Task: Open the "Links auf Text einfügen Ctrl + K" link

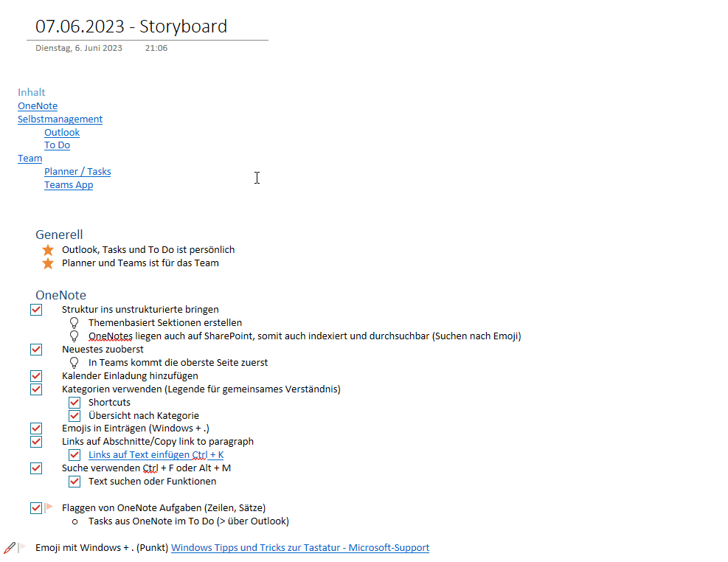Action: pyautogui.click(x=156, y=455)
